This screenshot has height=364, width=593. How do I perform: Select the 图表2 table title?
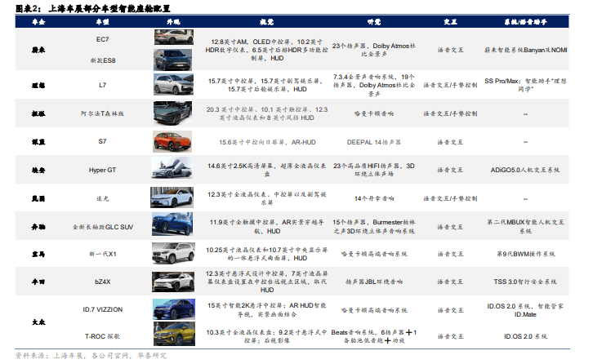coord(93,8)
